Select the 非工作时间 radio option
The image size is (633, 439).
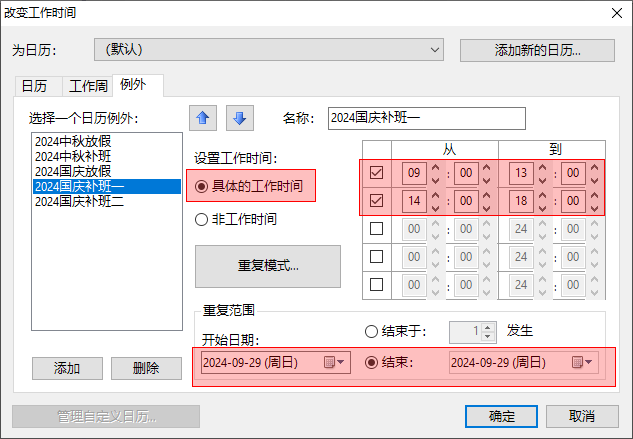202,219
